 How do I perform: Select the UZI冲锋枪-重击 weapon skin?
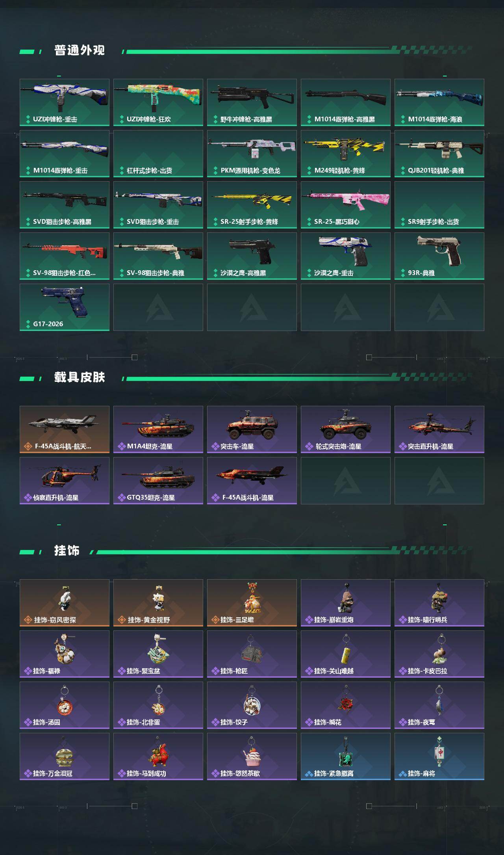(65, 102)
